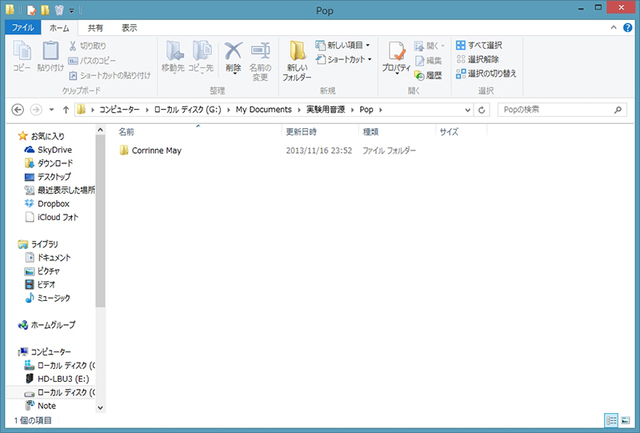Viewport: 640px width, 433px height.
Task: Click the Back navigation arrow
Action: [18, 110]
